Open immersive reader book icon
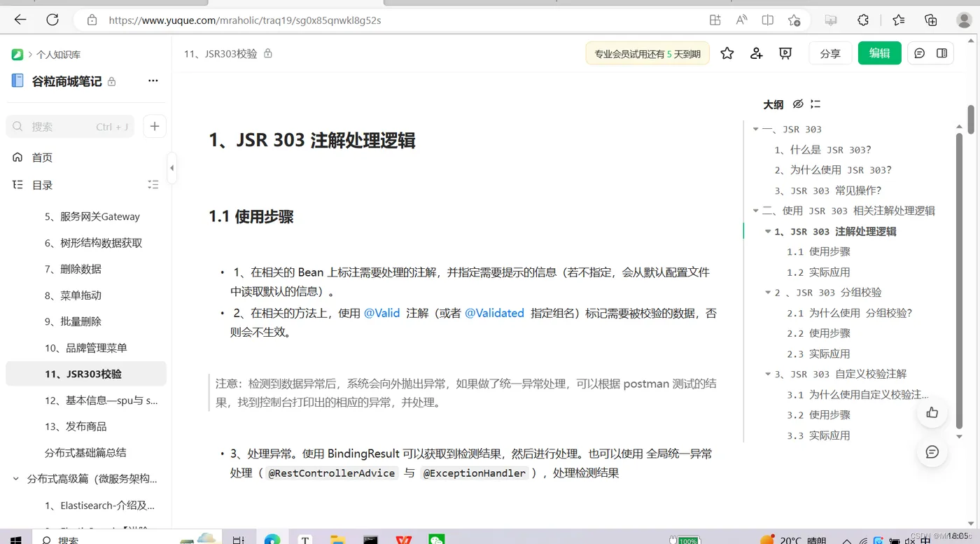The image size is (980, 544). click(768, 20)
